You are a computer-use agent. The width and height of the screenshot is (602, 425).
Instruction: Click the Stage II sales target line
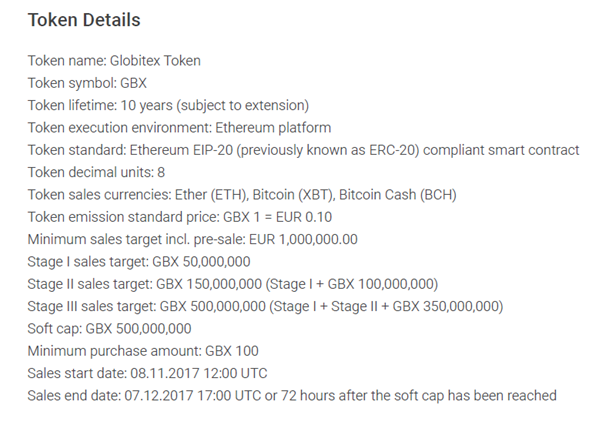tap(233, 284)
